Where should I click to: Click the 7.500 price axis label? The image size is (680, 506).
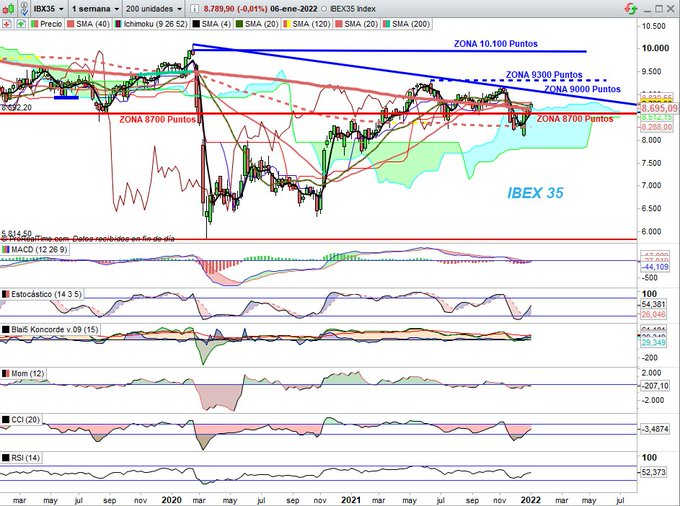tap(651, 163)
